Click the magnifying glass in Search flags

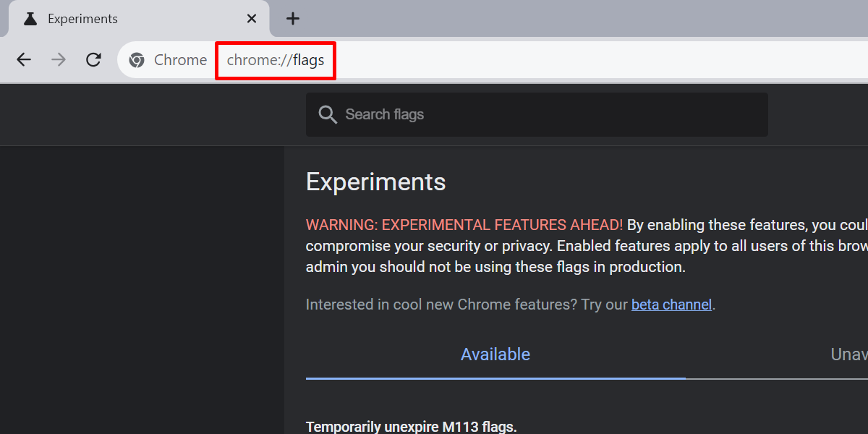(328, 114)
